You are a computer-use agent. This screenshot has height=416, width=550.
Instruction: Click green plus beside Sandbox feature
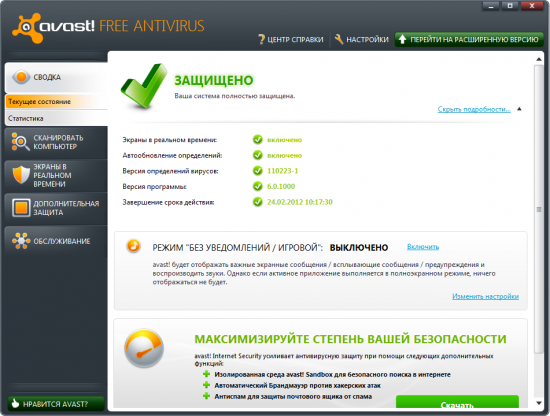(206, 374)
